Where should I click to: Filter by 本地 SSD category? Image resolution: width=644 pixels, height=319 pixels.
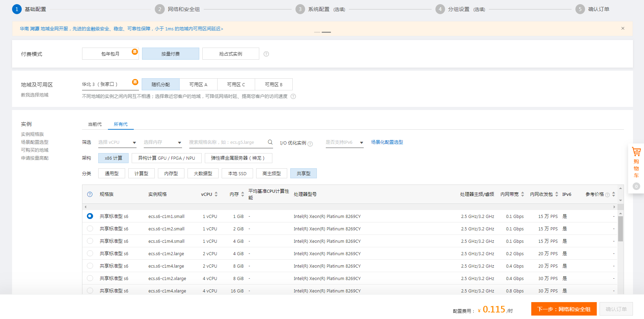click(x=237, y=173)
